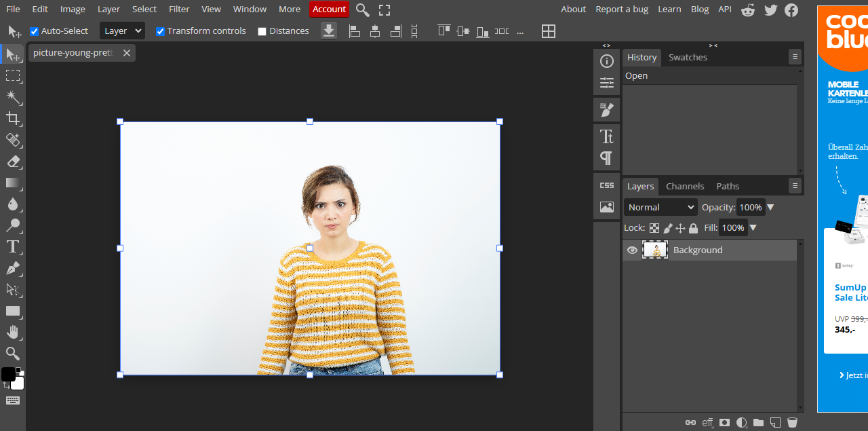Select the Pen tool
Viewport: 868px width, 431px height.
click(13, 268)
